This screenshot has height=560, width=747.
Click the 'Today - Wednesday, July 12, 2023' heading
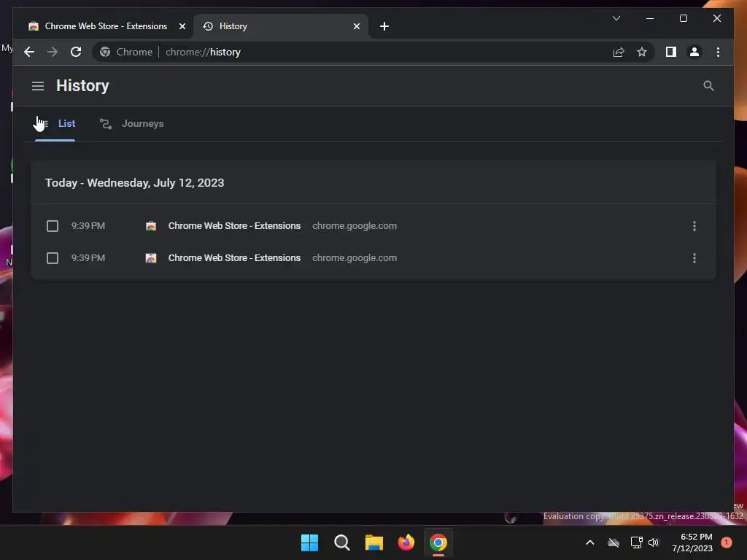pos(135,183)
